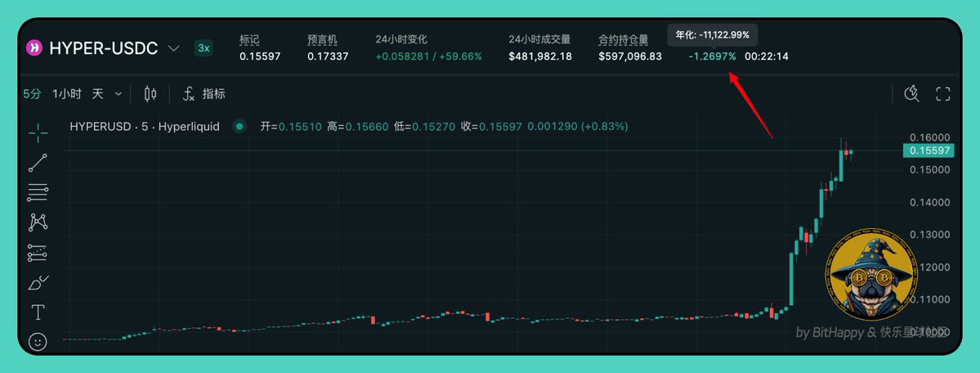The width and height of the screenshot is (980, 373).
Task: Toggle the green status dot beside Hyperliquid
Action: [239, 127]
